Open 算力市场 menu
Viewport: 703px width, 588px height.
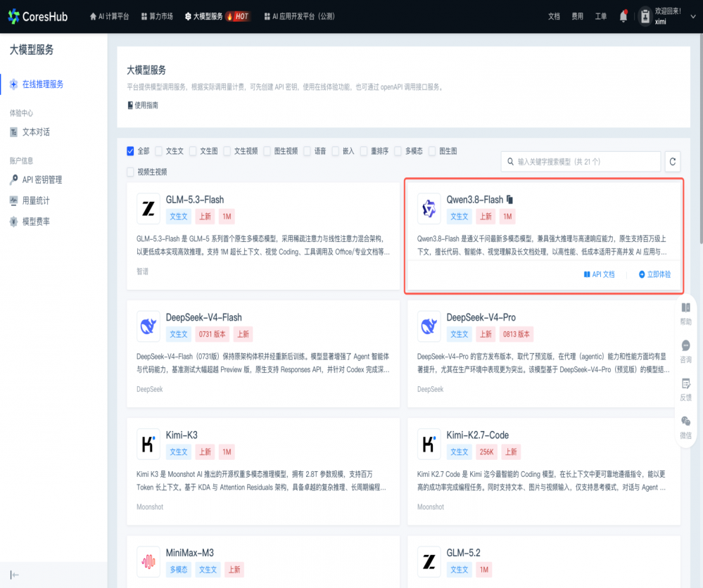coord(157,17)
